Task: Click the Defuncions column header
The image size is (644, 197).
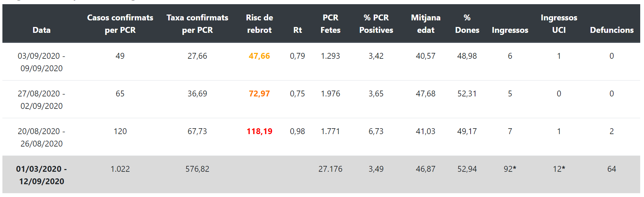Action: pos(612,30)
